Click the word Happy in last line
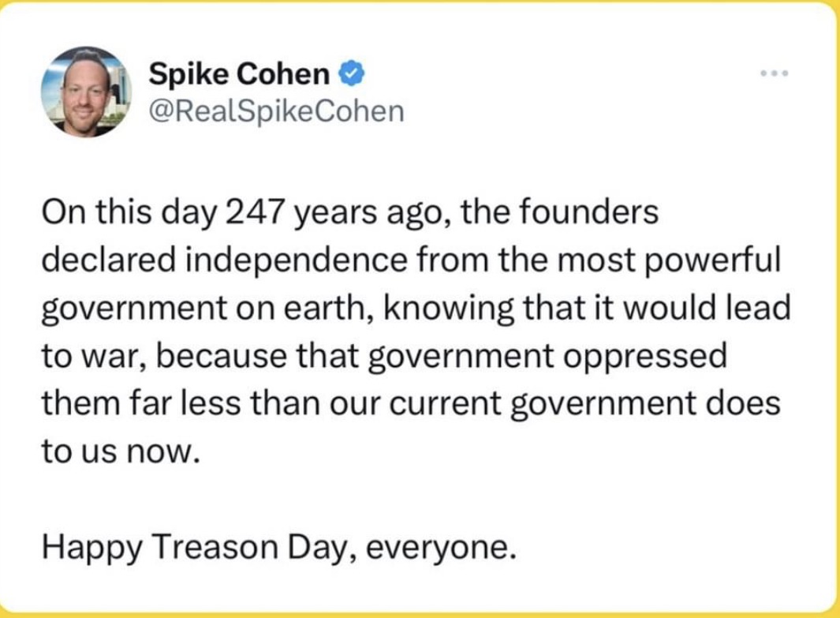The height and width of the screenshot is (618, 840). pos(92,549)
